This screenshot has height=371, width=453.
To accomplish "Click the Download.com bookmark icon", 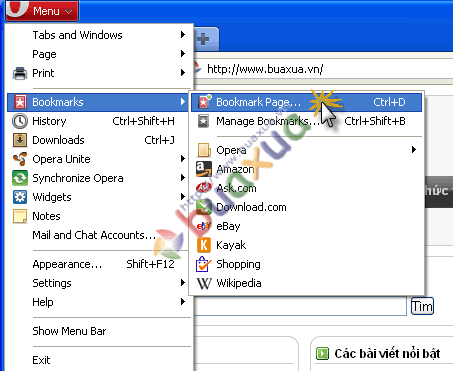I will (x=204, y=207).
